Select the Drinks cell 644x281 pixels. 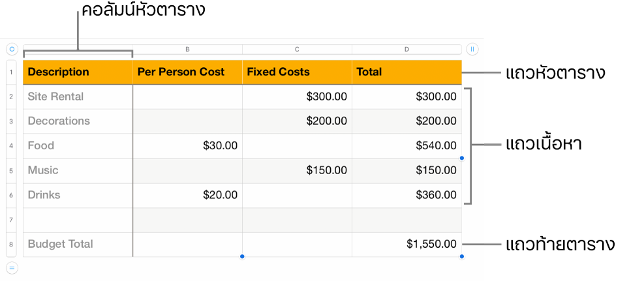click(78, 195)
